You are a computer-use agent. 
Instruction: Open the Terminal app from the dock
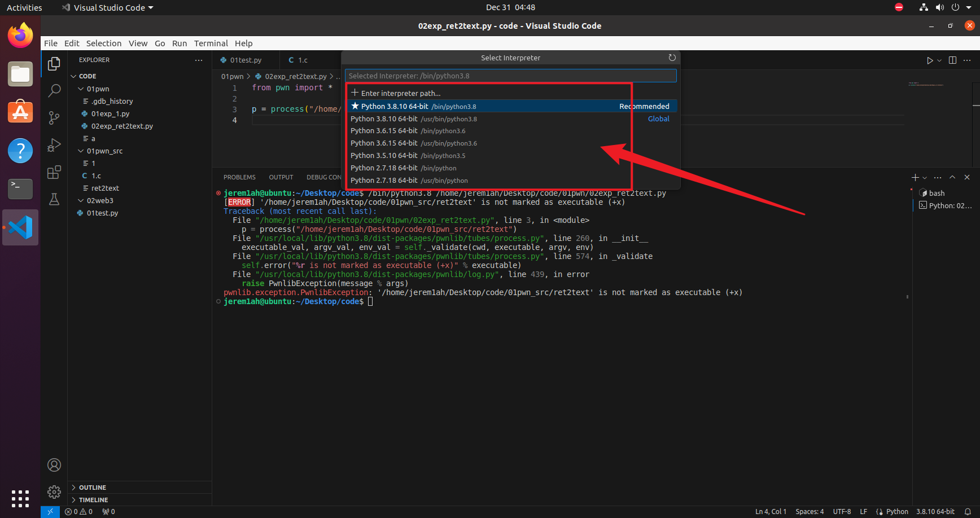point(20,189)
